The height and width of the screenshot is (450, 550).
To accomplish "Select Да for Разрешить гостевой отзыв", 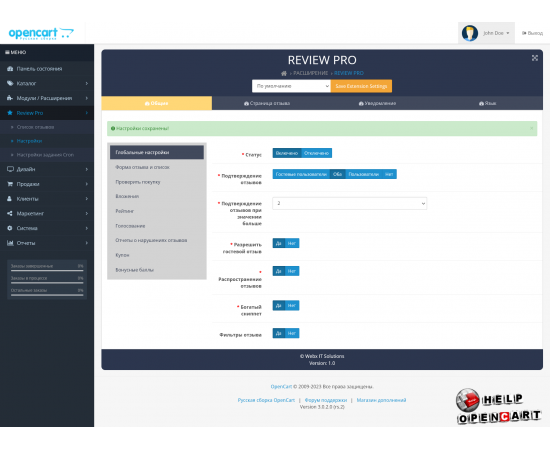I will pos(279,243).
